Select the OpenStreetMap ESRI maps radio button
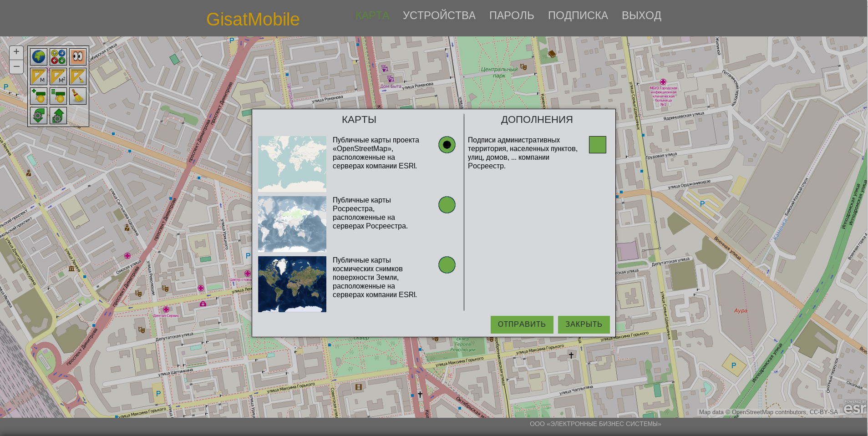This screenshot has height=436, width=868. (447, 145)
